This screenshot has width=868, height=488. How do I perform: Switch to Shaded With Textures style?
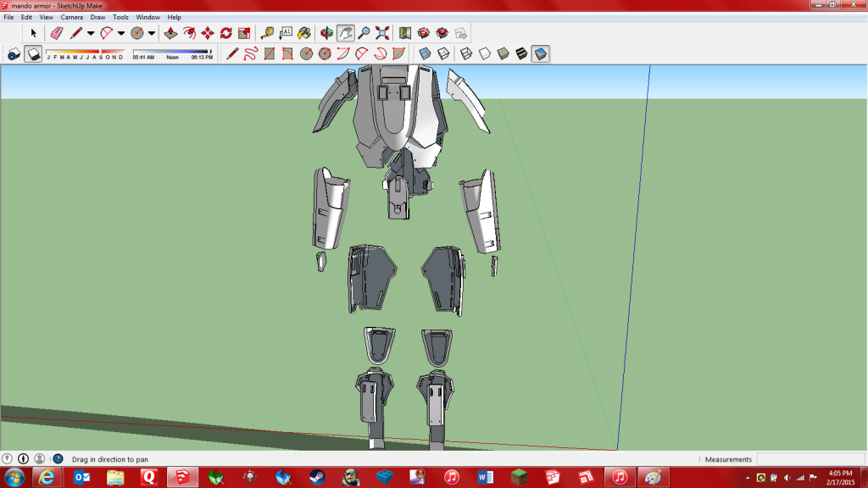coord(521,53)
